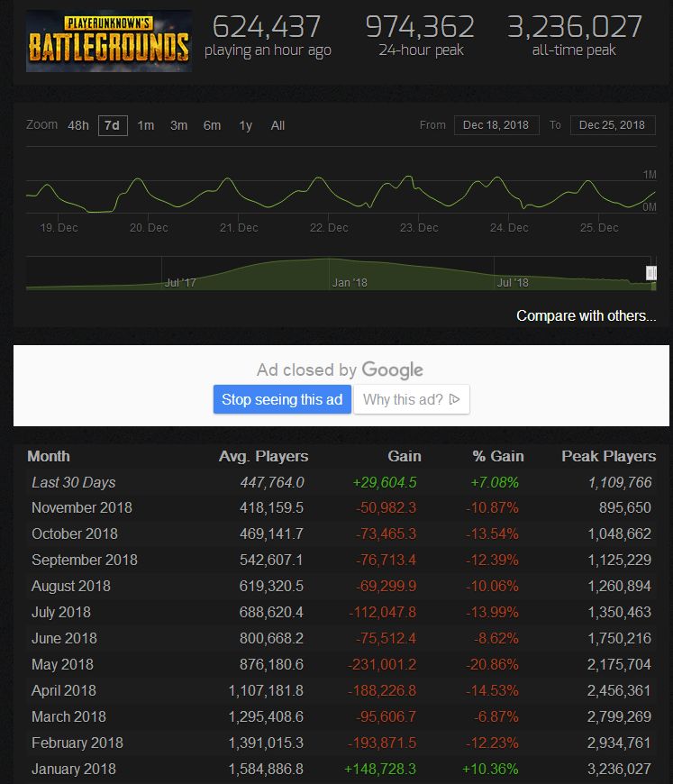This screenshot has width=673, height=784.
Task: Select the July 2018 row label
Action: [x=61, y=612]
